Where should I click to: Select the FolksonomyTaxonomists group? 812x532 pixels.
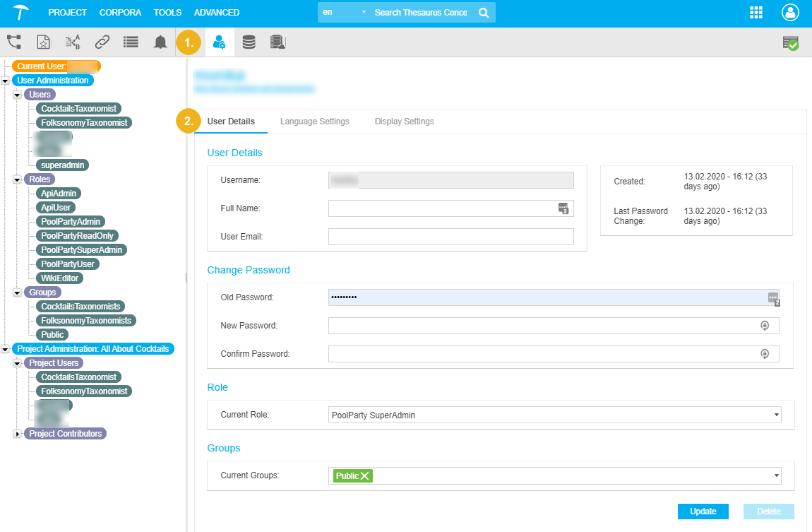pyautogui.click(x=86, y=321)
